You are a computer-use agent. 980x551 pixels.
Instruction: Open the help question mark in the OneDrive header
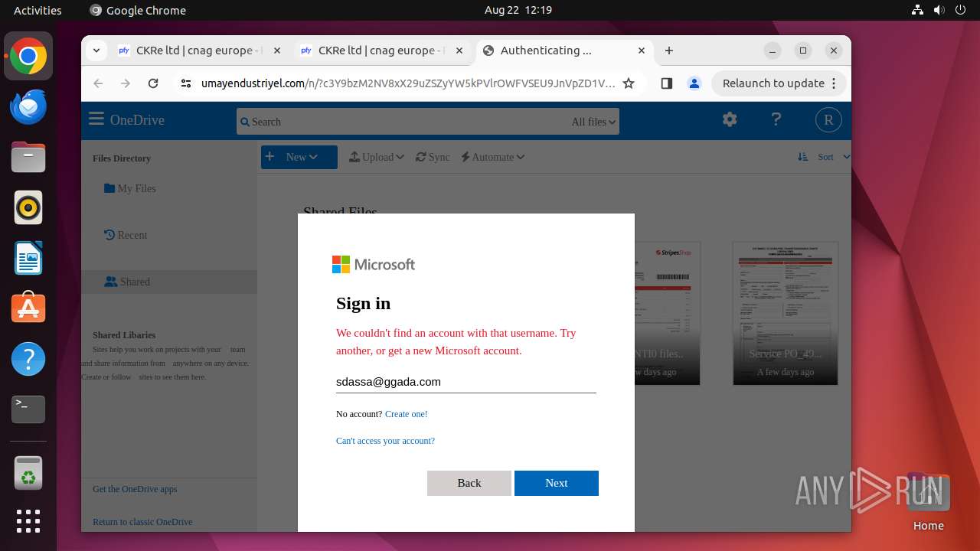click(776, 119)
